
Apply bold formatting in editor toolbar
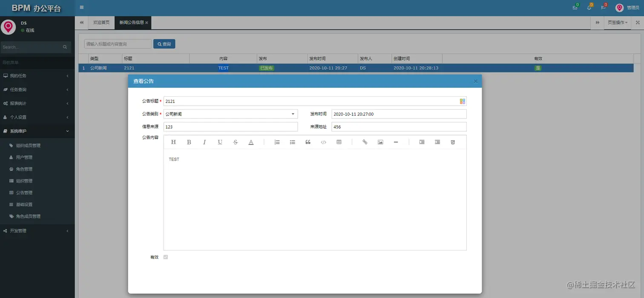[189, 142]
